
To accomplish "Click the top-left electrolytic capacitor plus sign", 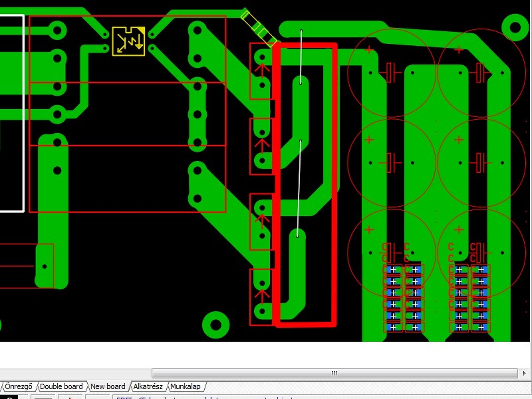I will 369,50.
